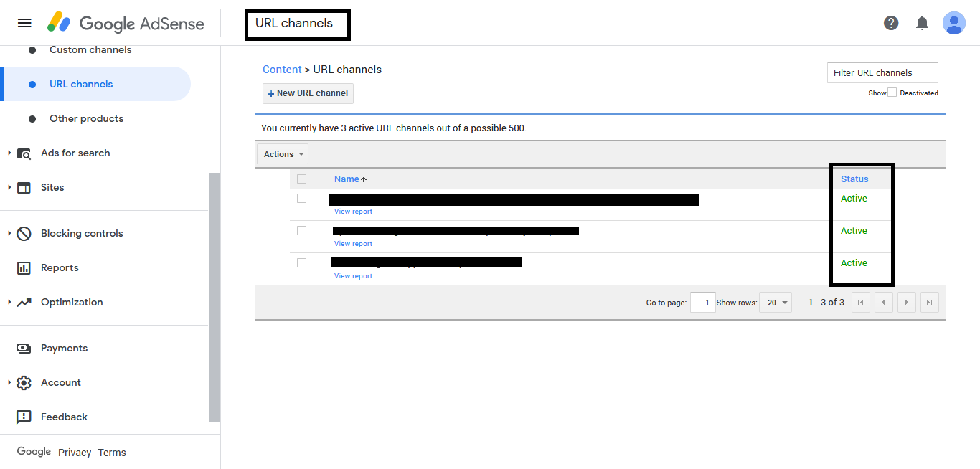Click the Help question mark icon
This screenshot has width=980, height=469.
click(891, 23)
